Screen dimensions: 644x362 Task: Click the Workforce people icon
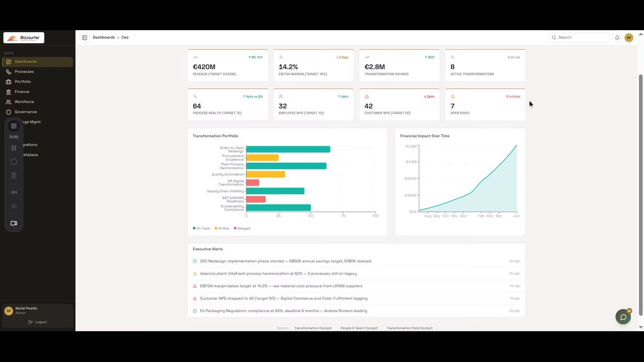9,102
